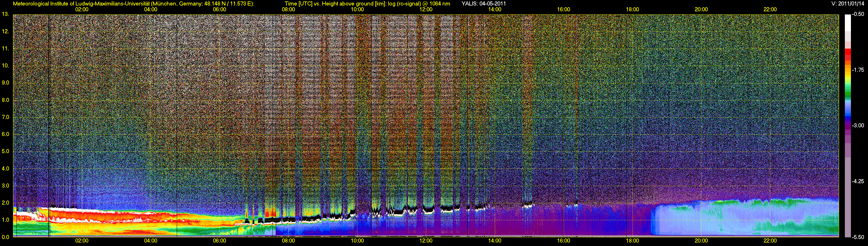Click the 14:00 label on the top time axis

point(495,10)
